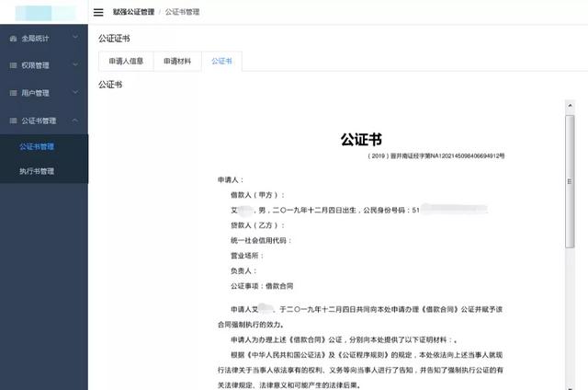588x390 pixels.
Task: Click the 公证书管理 parent menu icon
Action: point(11,120)
